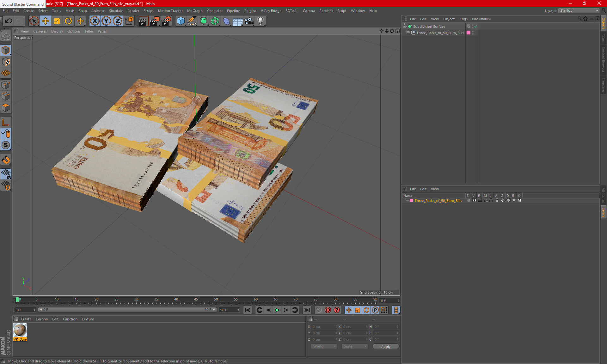
Task: Activate the Scale tool
Action: click(57, 21)
